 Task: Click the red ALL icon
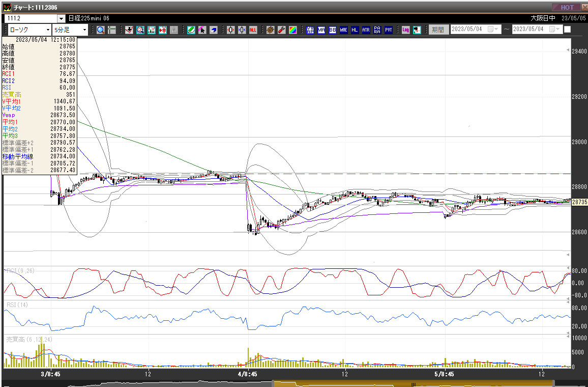pos(253,30)
